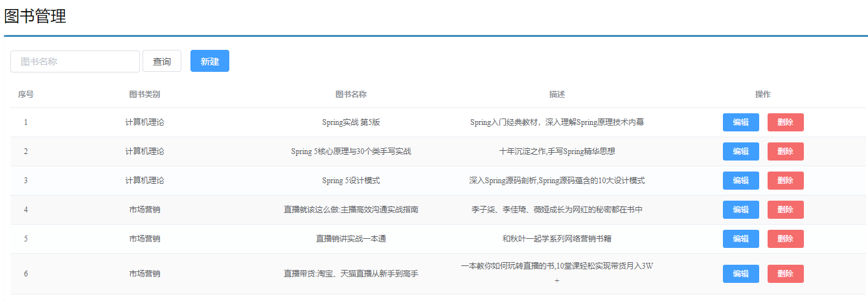Click the blue 新建 button
The width and height of the screenshot is (868, 301).
(x=209, y=61)
